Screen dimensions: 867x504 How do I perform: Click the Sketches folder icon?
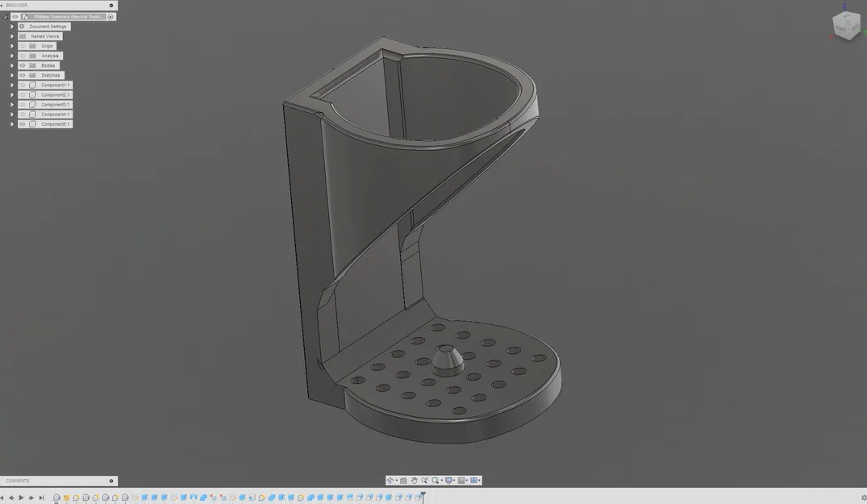(x=32, y=76)
